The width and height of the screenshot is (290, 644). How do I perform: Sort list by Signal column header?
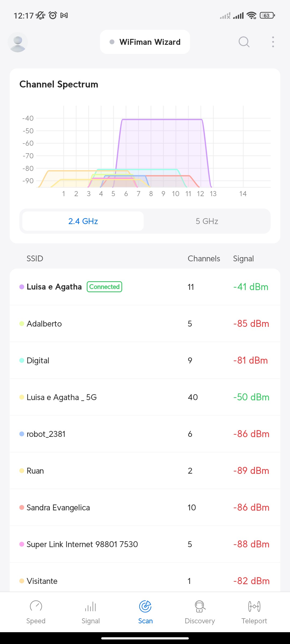(243, 258)
